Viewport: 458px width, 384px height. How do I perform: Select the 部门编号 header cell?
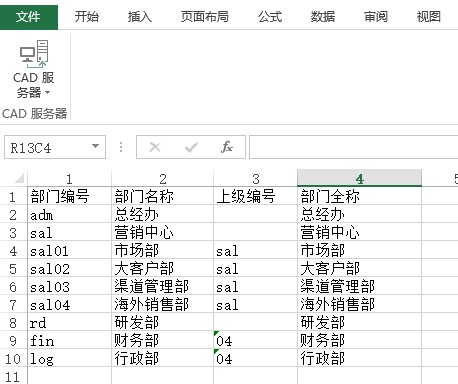click(x=69, y=196)
